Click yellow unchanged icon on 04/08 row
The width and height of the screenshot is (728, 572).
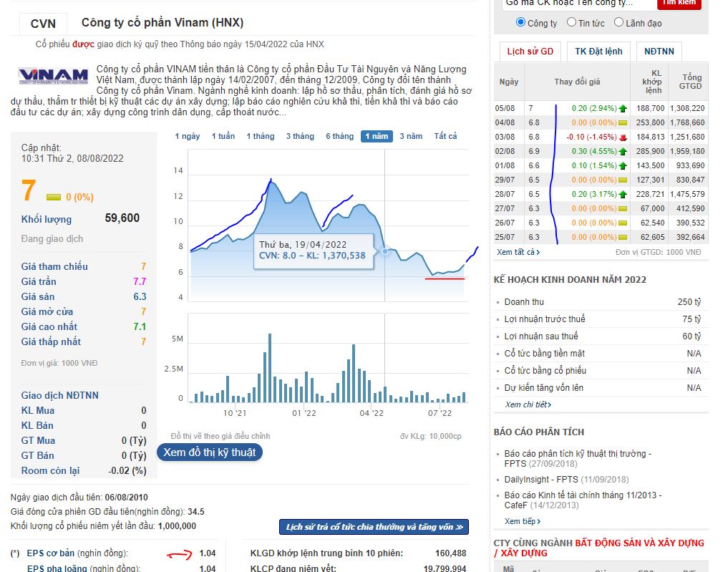pos(623,122)
